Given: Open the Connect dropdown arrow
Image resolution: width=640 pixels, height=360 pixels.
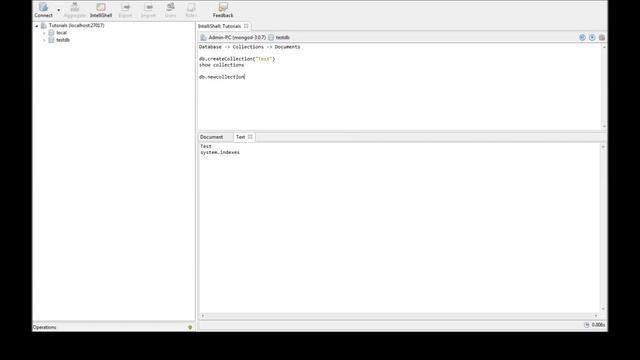Looking at the screenshot, I should (x=59, y=10).
